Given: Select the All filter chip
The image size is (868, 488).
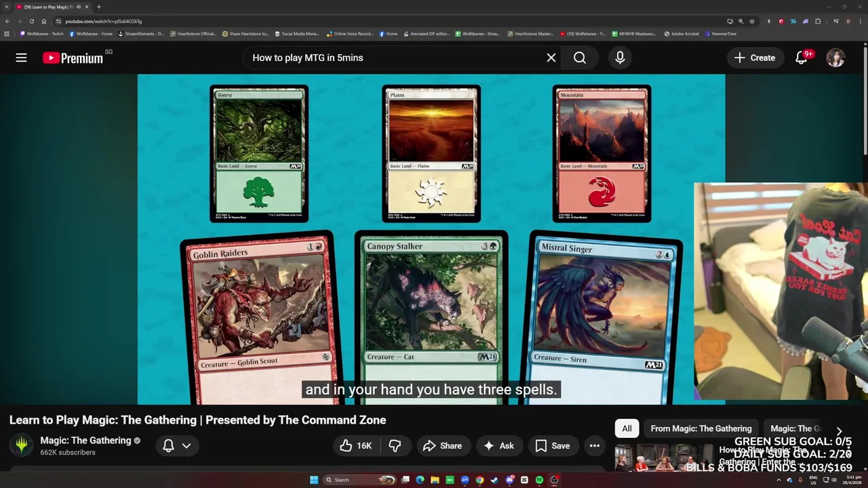Looking at the screenshot, I should (627, 428).
